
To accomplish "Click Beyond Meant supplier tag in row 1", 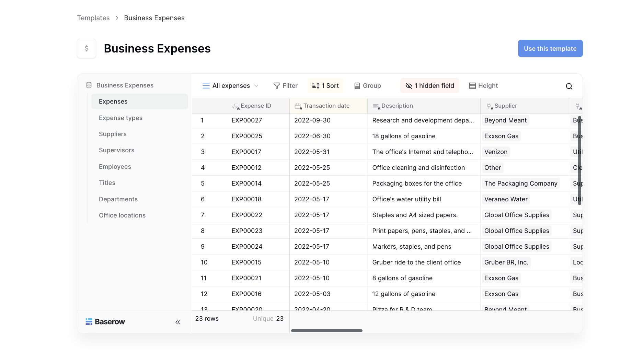I will pyautogui.click(x=505, y=120).
